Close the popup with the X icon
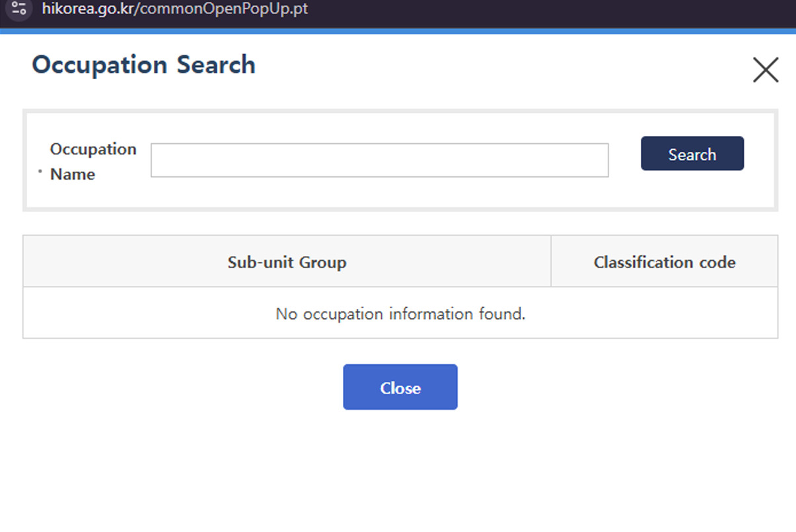The image size is (796, 532). pos(765,70)
